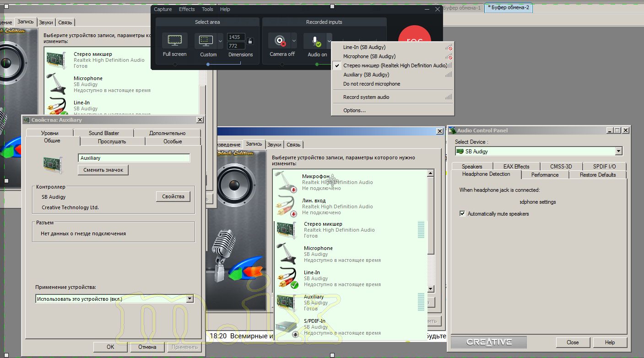Switch to the EAX Effects tab
644x358 pixels.
pyautogui.click(x=516, y=167)
